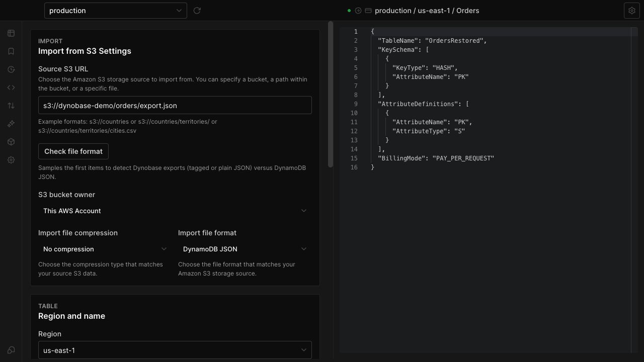Open the S3 bucket owner dropdown
The width and height of the screenshot is (644, 362).
[175, 211]
